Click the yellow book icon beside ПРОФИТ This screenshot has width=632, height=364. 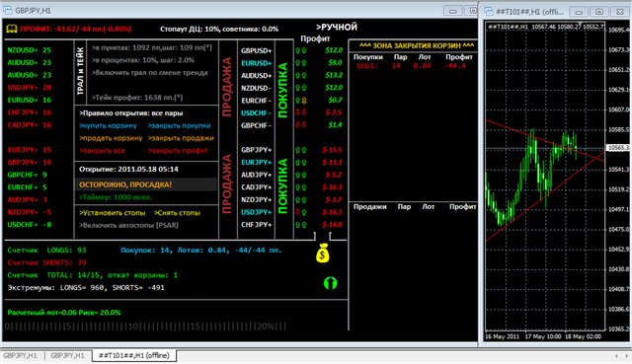point(12,29)
